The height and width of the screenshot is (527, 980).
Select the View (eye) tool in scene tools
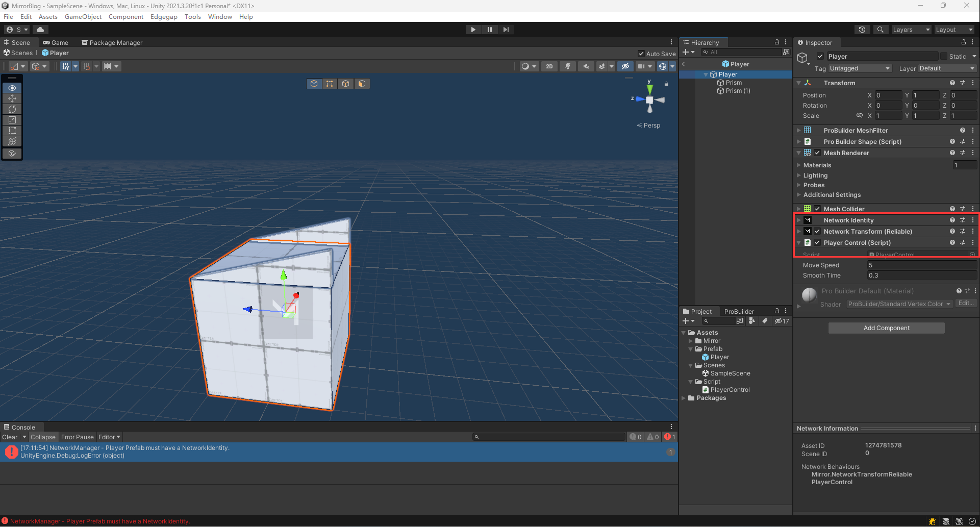(12, 88)
